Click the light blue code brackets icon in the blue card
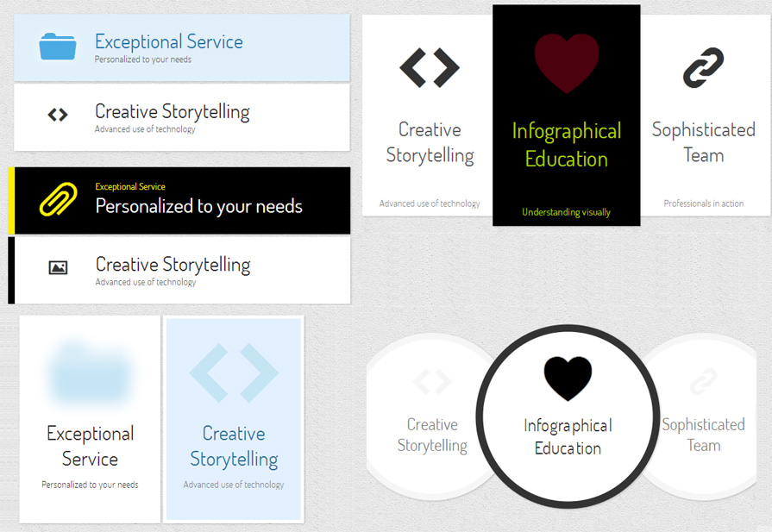This screenshot has height=532, width=772. pos(234,374)
